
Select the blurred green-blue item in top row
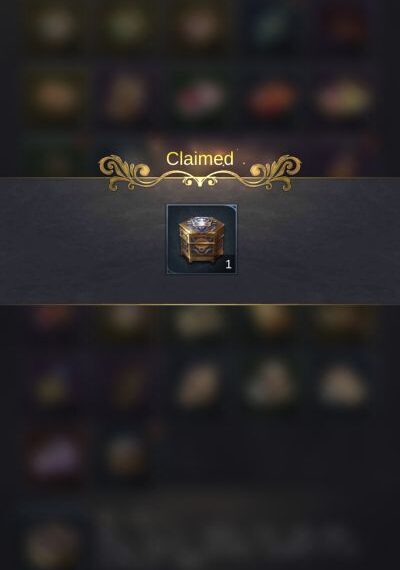272,24
